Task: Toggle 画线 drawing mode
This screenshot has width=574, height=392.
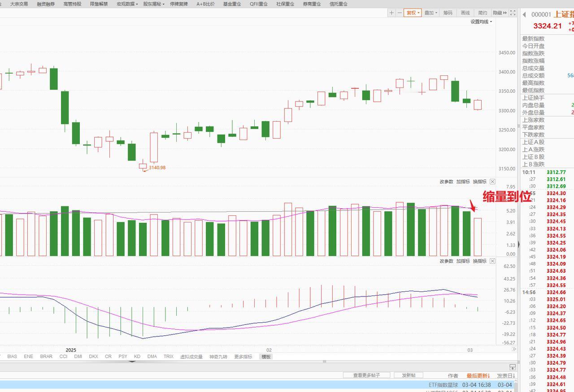Action: point(465,13)
